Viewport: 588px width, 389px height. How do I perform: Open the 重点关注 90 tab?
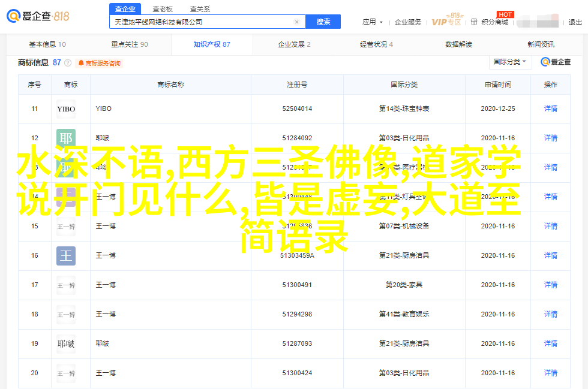tap(130, 44)
